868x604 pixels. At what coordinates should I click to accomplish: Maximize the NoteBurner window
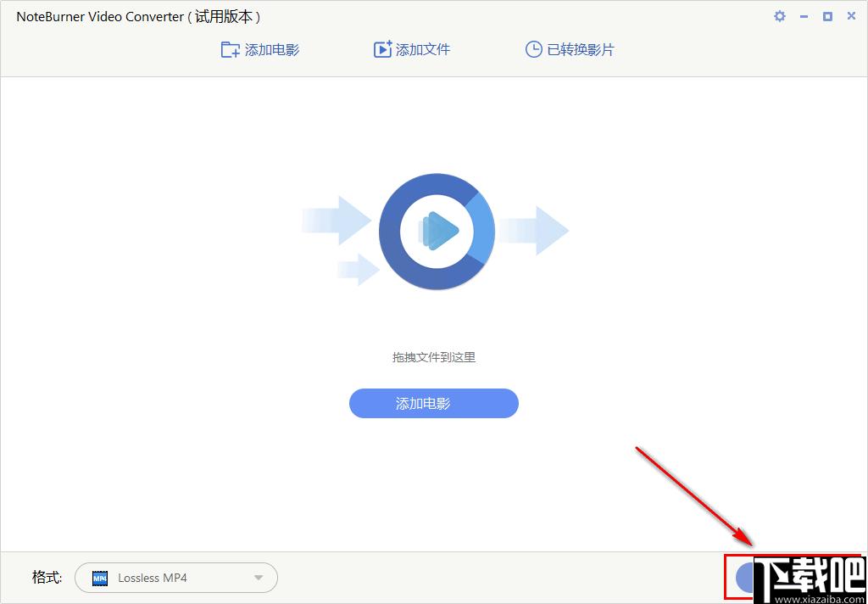827,16
